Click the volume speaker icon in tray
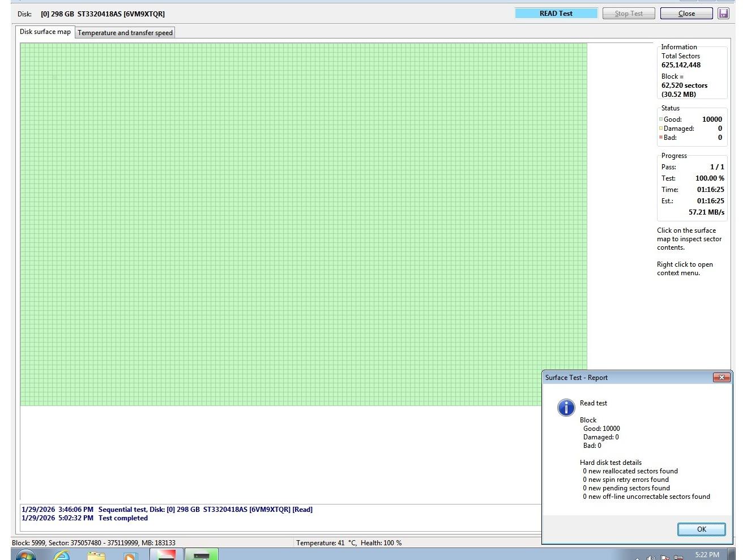Screen dimensions: 747x560 click(651, 557)
